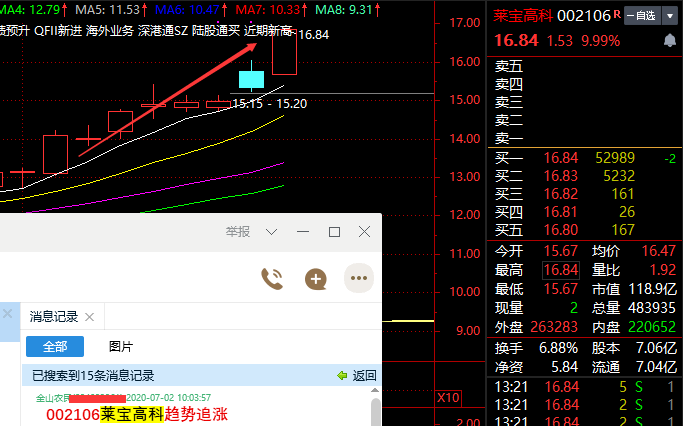Click the 换手 value 6.88%
The width and height of the screenshot is (683, 426).
tap(558, 348)
